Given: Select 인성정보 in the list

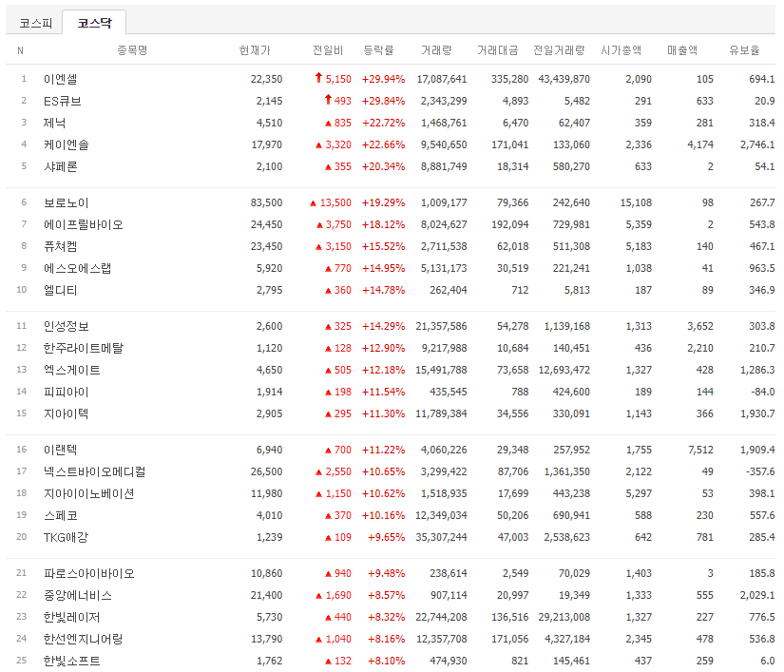Looking at the screenshot, I should point(66,326).
